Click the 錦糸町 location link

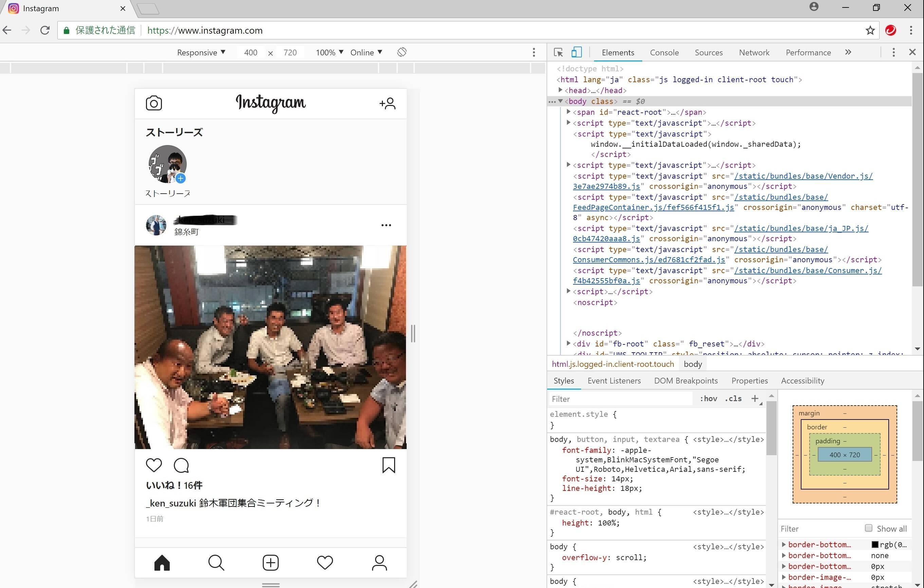click(x=186, y=232)
